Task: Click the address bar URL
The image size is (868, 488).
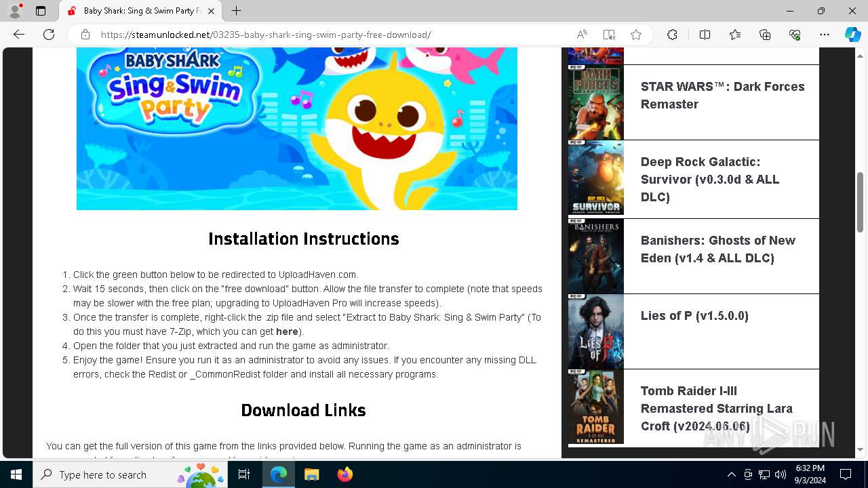Action: click(266, 35)
